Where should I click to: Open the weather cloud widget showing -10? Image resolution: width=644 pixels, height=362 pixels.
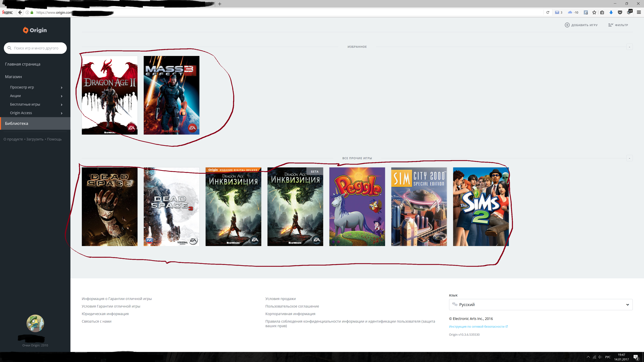coord(573,13)
